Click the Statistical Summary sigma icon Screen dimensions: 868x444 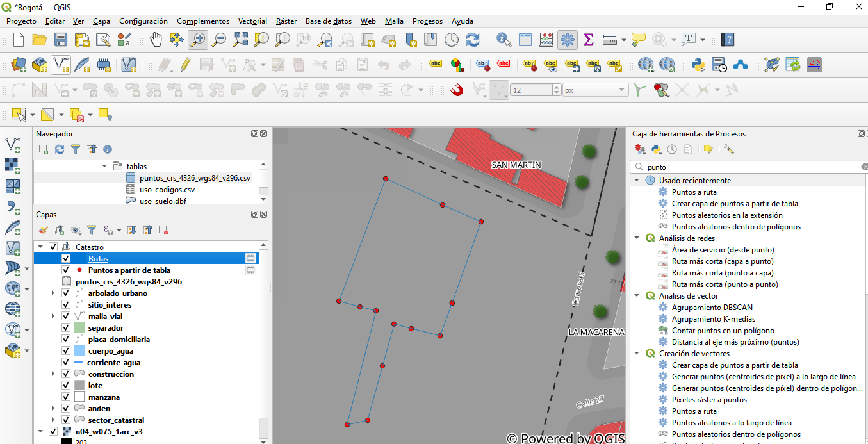(x=588, y=40)
